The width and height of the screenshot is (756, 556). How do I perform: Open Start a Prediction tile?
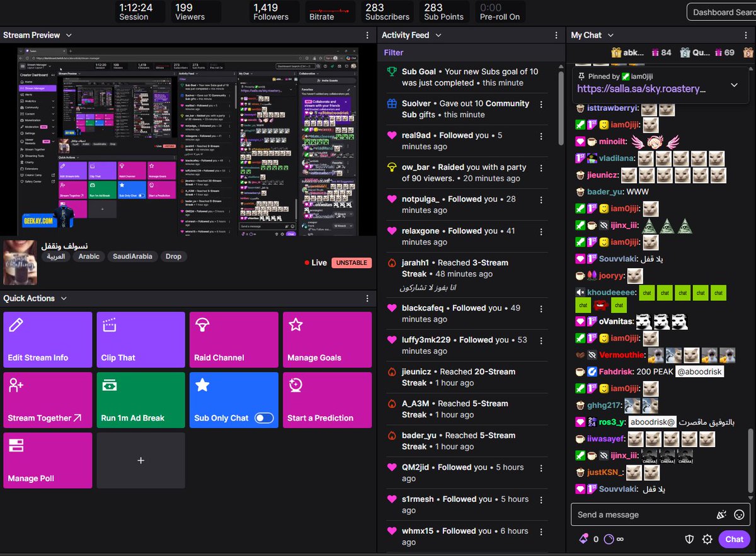click(x=327, y=400)
